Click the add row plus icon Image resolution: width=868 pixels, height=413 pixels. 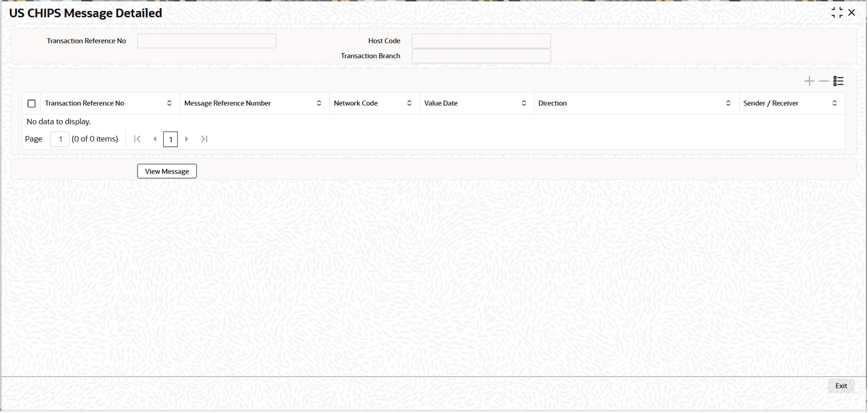[809, 81]
